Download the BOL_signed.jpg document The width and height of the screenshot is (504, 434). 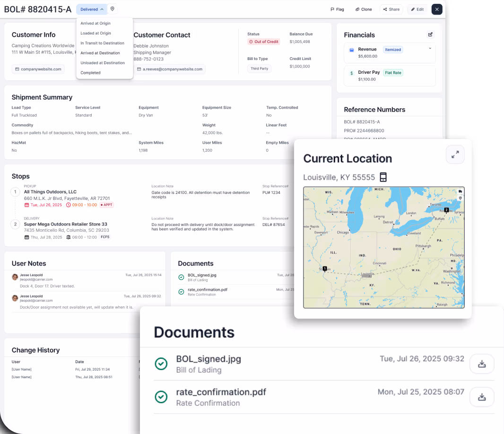(482, 364)
